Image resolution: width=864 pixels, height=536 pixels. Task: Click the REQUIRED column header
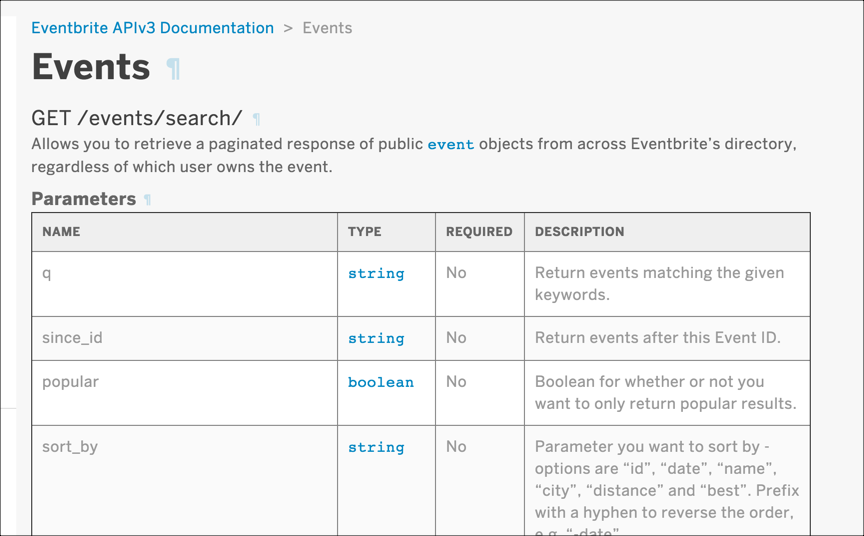pos(479,231)
